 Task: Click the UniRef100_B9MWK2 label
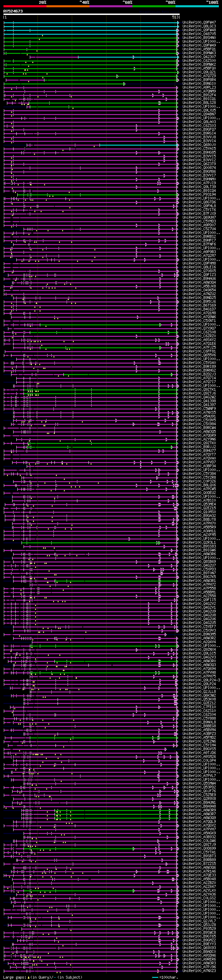(x=199, y=64)
